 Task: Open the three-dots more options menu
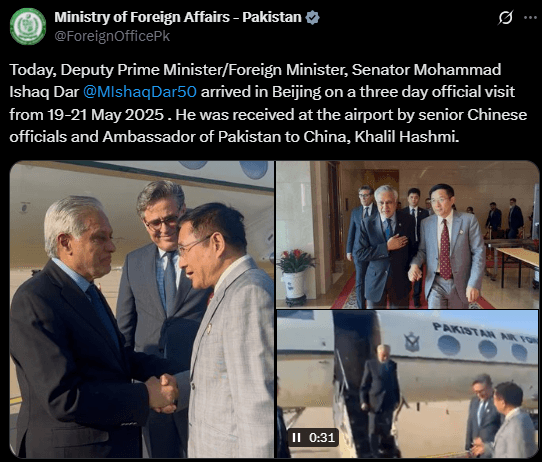coord(530,18)
